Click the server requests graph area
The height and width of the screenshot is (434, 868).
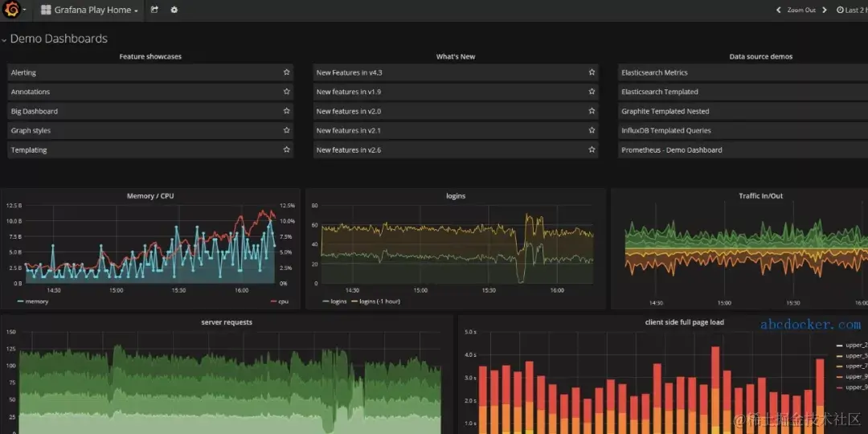coord(230,383)
